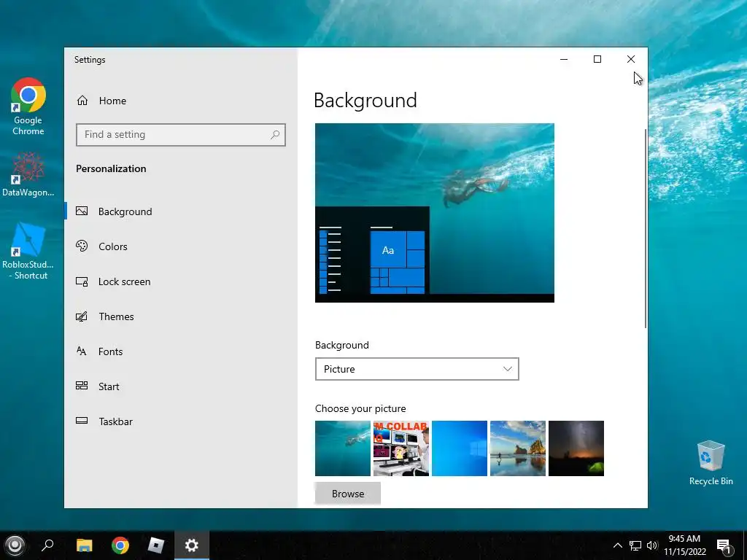Click the Browse button
747x560 pixels.
(x=348, y=494)
